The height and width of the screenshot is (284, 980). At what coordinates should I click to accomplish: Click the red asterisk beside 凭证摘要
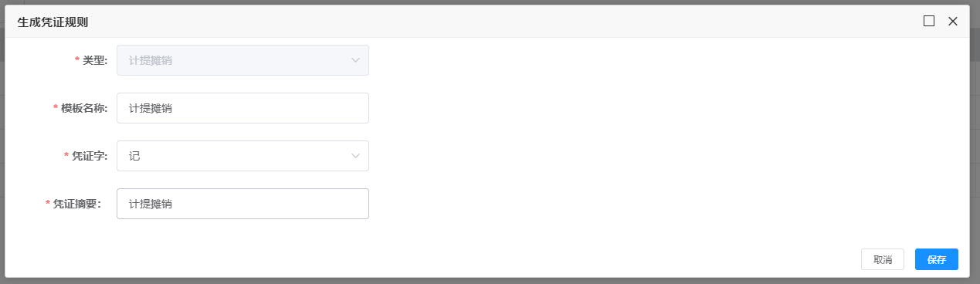pos(48,205)
